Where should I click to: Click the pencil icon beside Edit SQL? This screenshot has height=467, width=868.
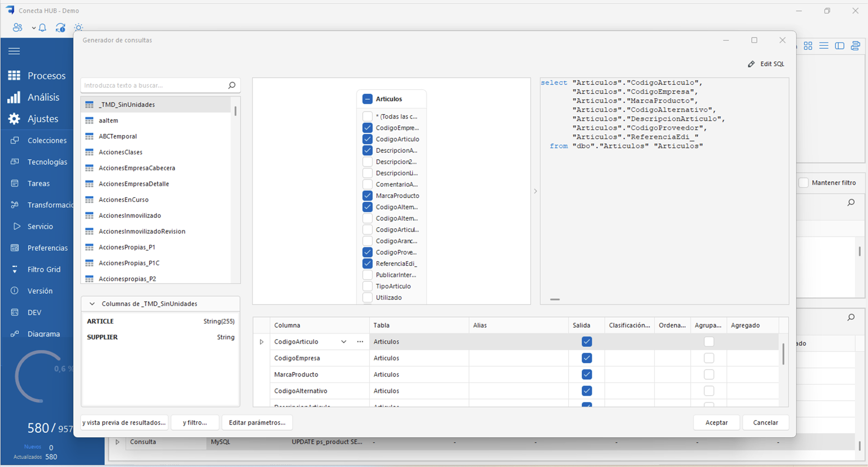(x=751, y=64)
